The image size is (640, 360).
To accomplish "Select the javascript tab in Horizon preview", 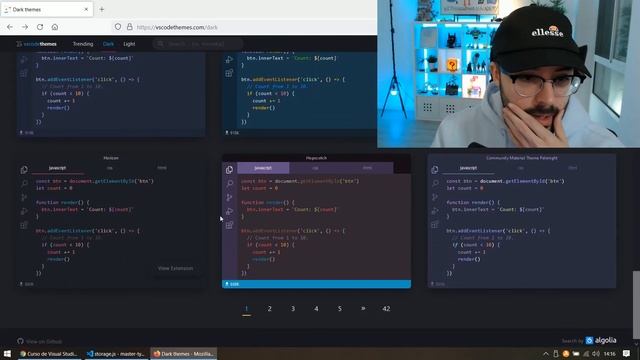I will (58, 168).
